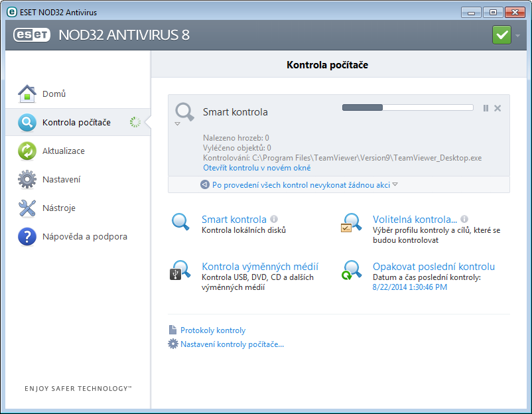Viewport: 532px width, 414px height.
Task: Start Kontrola výměnných médií link
Action: click(260, 267)
